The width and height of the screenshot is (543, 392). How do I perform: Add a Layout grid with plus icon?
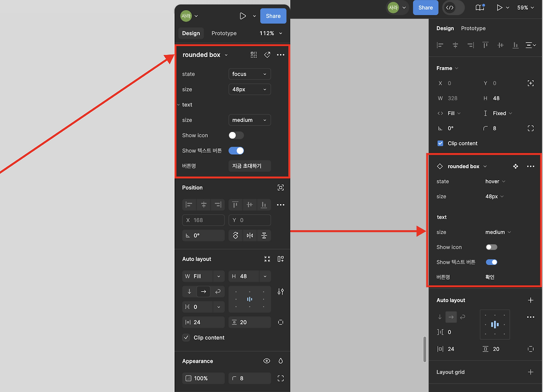pos(530,372)
